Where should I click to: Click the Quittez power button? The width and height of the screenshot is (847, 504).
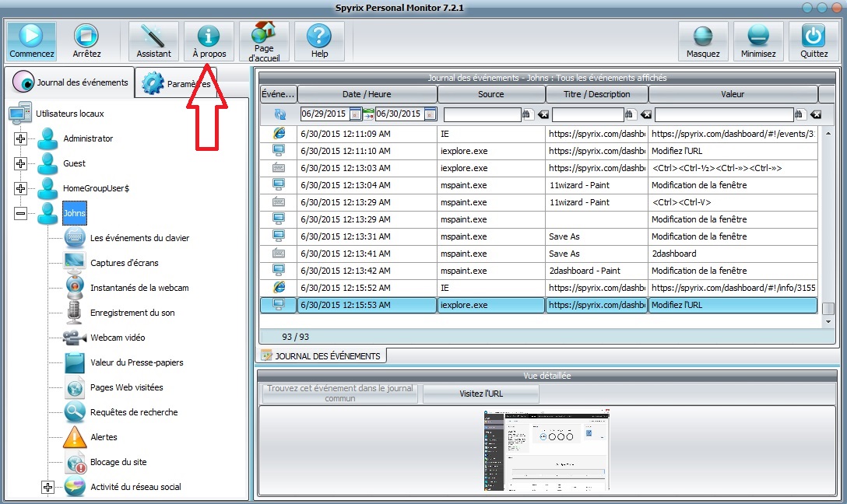tap(814, 41)
